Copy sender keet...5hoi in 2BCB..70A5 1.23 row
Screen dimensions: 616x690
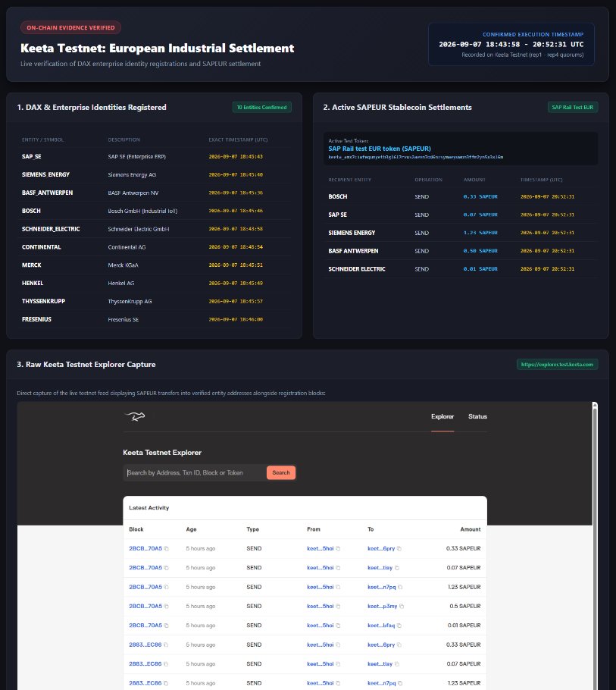338,587
